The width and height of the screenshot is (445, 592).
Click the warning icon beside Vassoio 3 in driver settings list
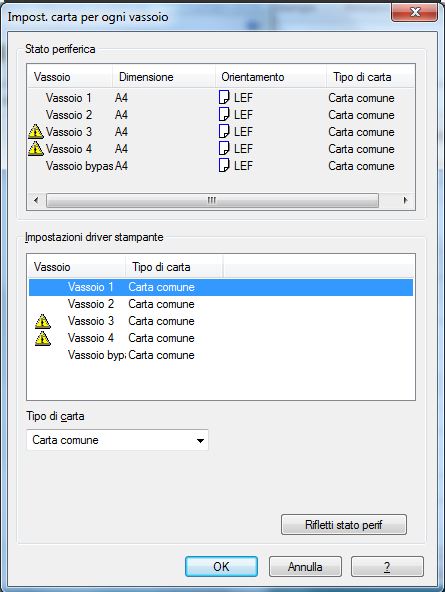[x=43, y=321]
